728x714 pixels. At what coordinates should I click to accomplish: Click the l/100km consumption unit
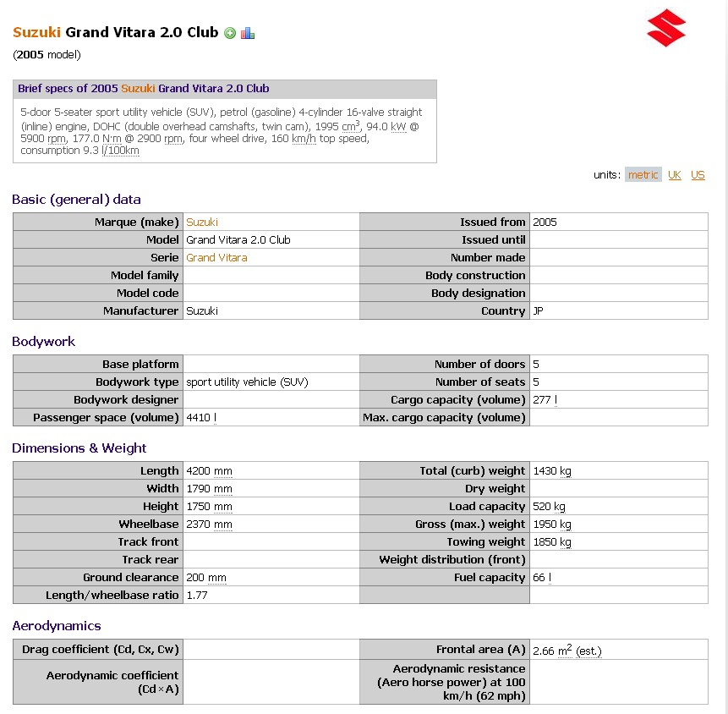(120, 151)
